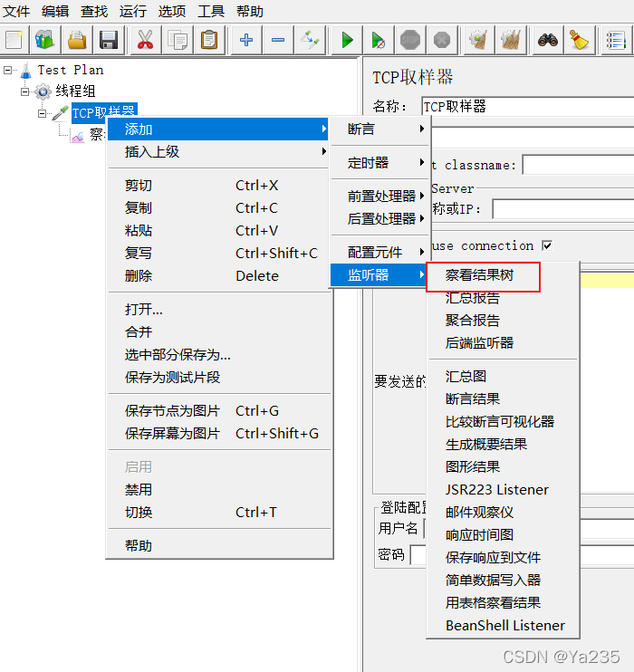Open the 查找 menu
634x672 pixels.
point(94,11)
